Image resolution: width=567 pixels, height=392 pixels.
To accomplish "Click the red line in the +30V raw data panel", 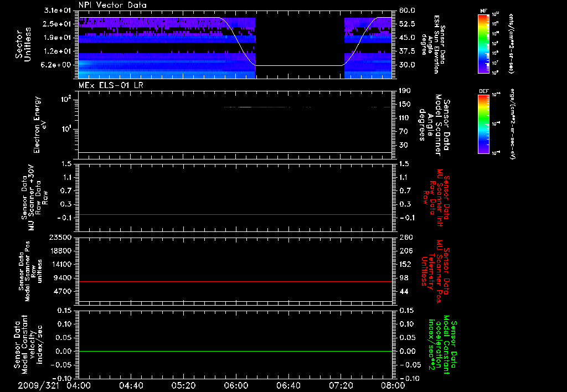I will [235, 214].
